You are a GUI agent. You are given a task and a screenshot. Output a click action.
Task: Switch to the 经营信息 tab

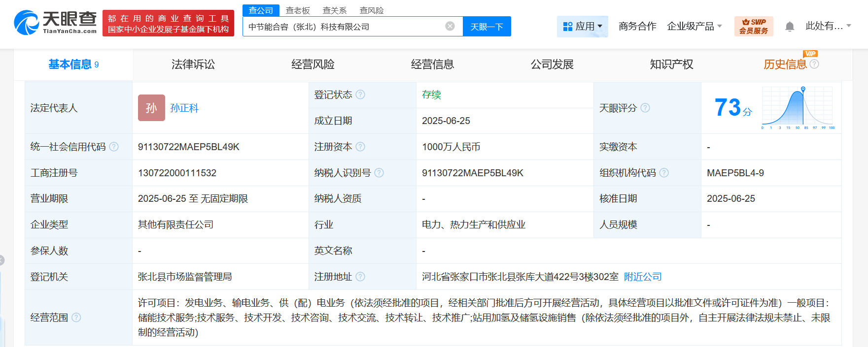(432, 64)
